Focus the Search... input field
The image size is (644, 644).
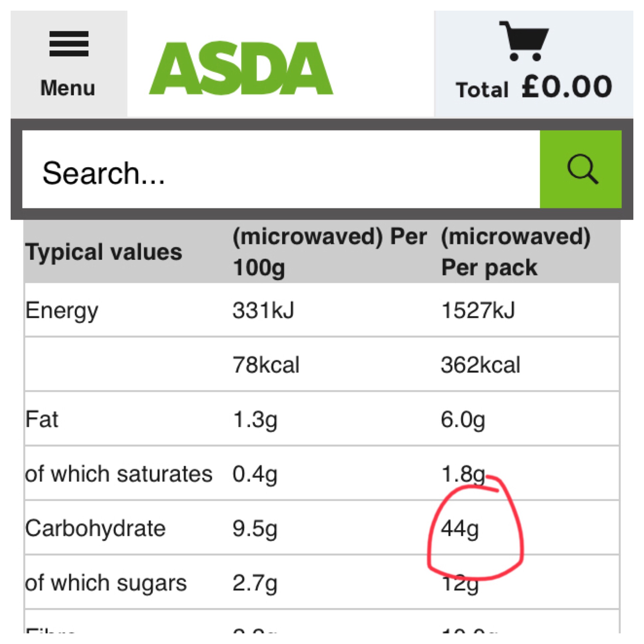(281, 169)
